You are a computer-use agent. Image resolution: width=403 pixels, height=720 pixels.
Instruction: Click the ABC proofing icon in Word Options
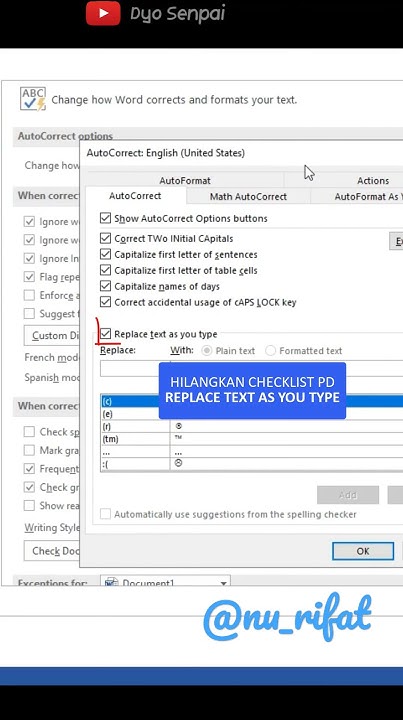33,99
